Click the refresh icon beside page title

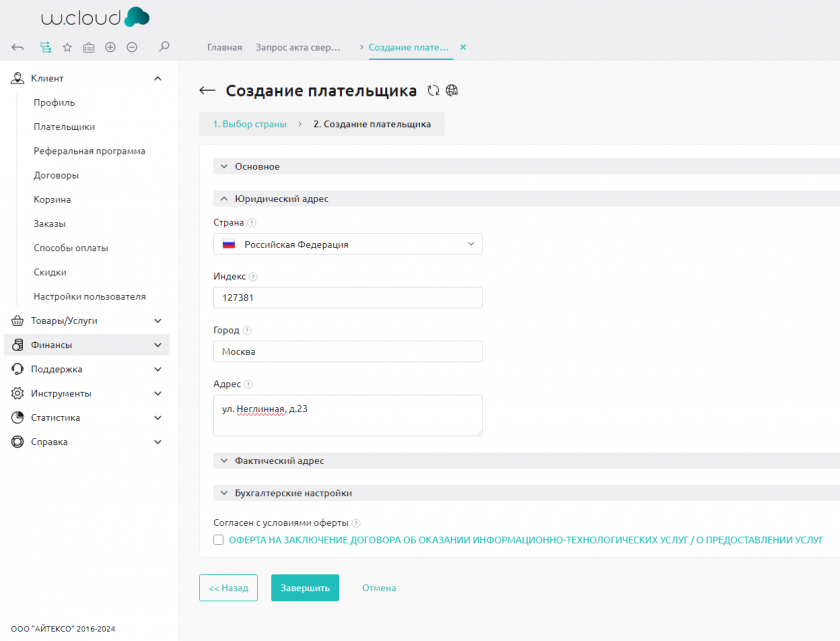[x=433, y=91]
